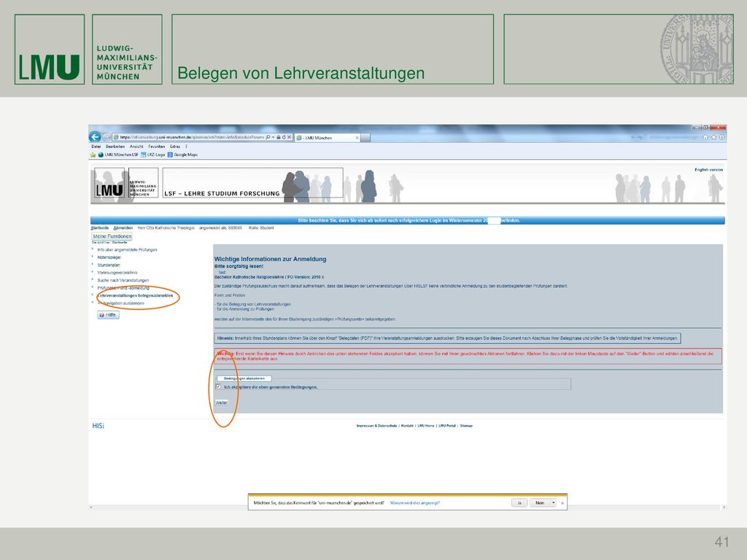The image size is (747, 560).
Task: Click the stop X icon in the address bar
Action: [289, 137]
